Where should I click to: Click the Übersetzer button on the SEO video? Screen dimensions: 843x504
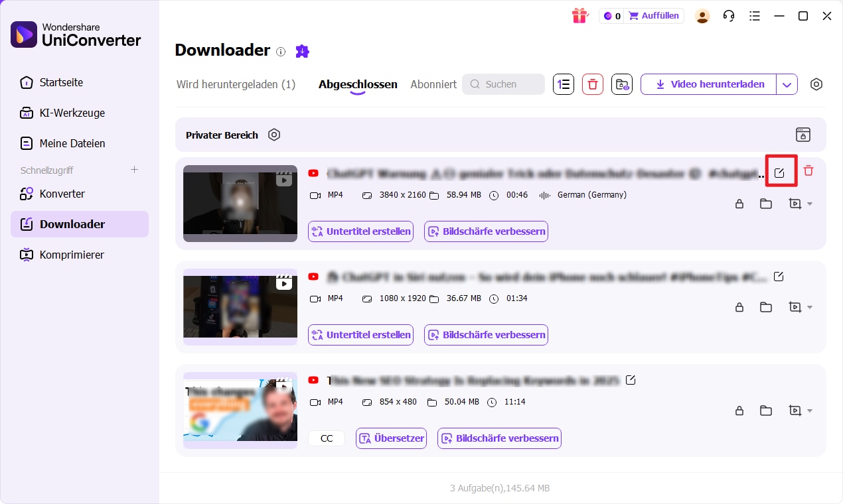coord(391,438)
